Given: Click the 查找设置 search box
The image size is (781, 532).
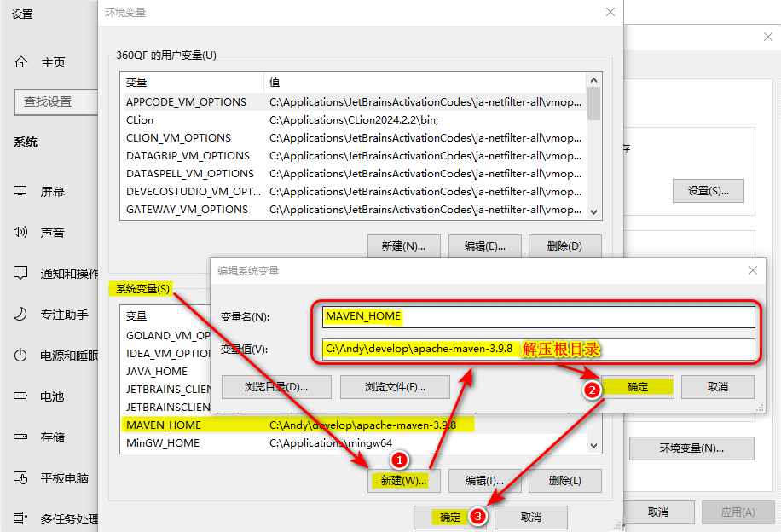Looking at the screenshot, I should 56,102.
